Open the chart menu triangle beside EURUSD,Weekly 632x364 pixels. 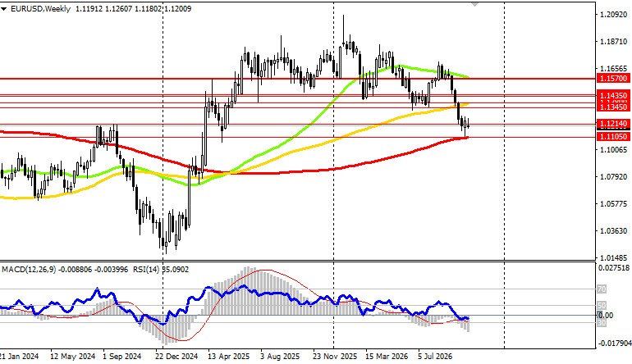point(4,9)
